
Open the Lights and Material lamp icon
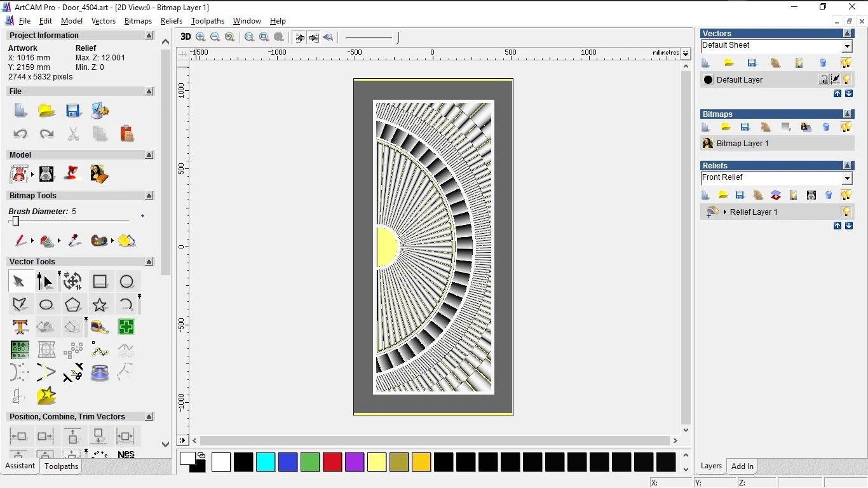pyautogui.click(x=73, y=173)
